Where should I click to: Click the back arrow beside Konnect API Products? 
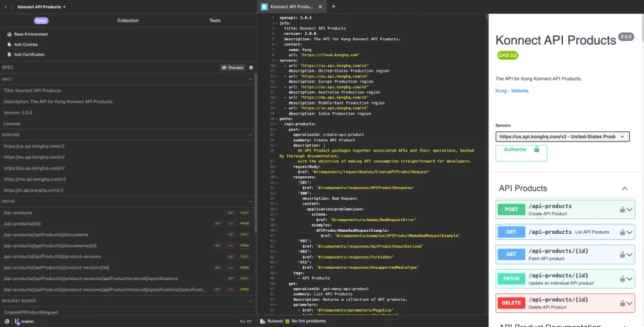[x=6, y=7]
